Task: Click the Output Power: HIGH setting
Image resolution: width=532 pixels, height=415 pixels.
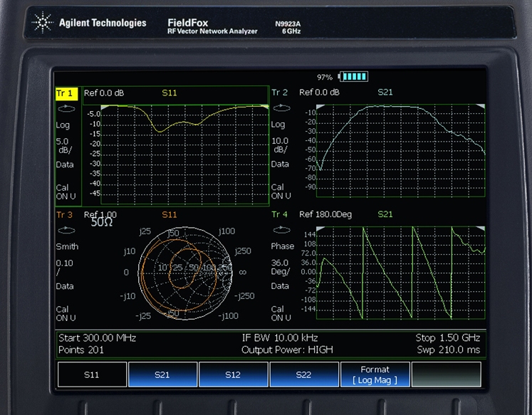Action: pyautogui.click(x=287, y=350)
